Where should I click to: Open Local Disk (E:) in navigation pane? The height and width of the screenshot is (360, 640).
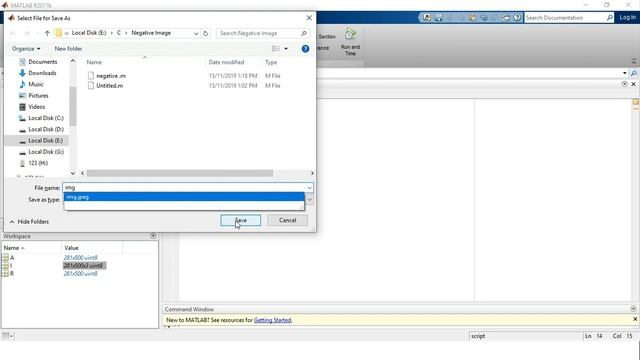pyautogui.click(x=45, y=140)
